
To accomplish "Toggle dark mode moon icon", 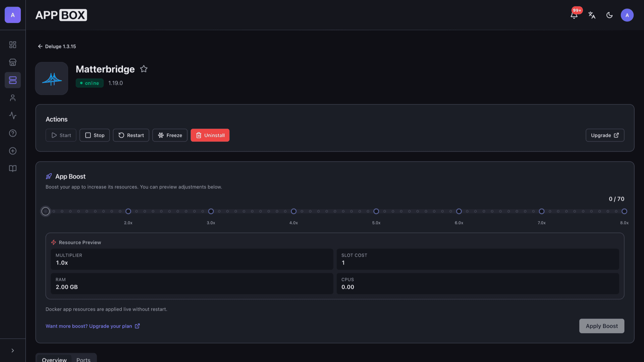I will click(x=609, y=15).
